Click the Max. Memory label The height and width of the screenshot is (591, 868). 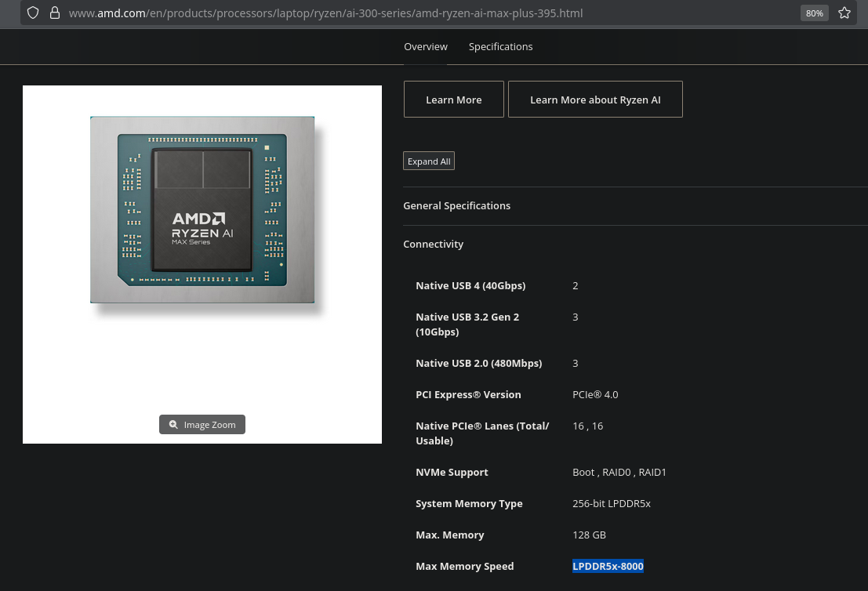[450, 535]
